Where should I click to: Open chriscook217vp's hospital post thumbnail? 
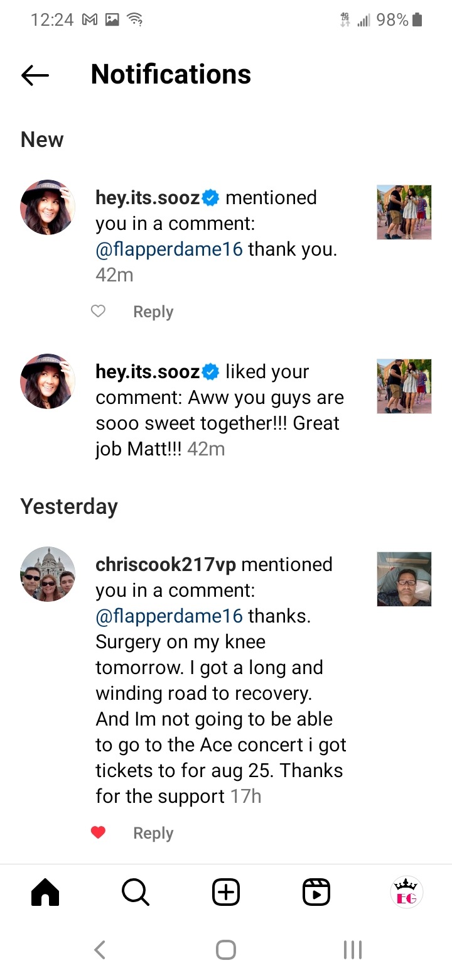(x=404, y=579)
